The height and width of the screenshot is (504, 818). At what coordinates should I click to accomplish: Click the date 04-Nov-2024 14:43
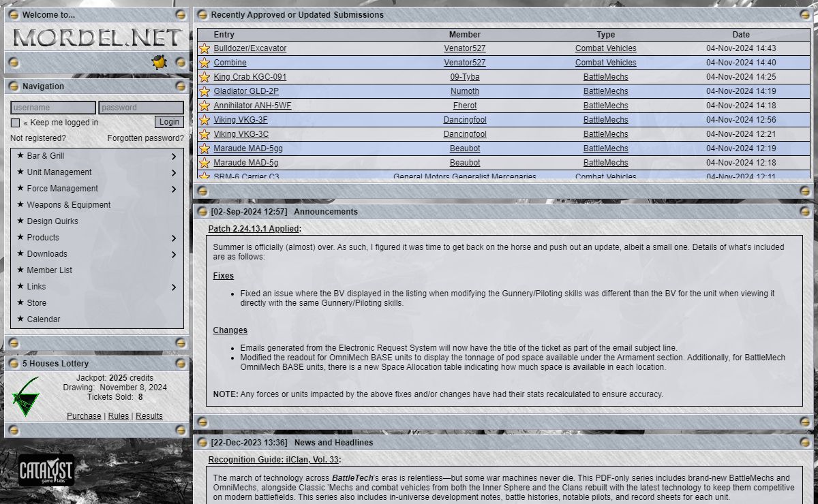pyautogui.click(x=741, y=48)
